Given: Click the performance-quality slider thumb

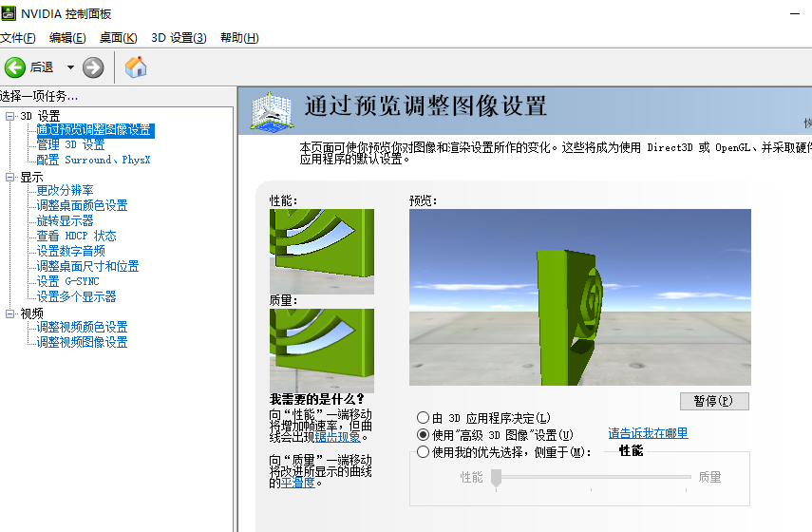Looking at the screenshot, I should click(496, 478).
